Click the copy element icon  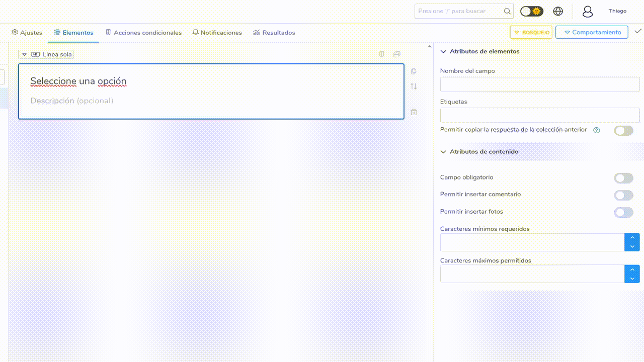pyautogui.click(x=414, y=71)
